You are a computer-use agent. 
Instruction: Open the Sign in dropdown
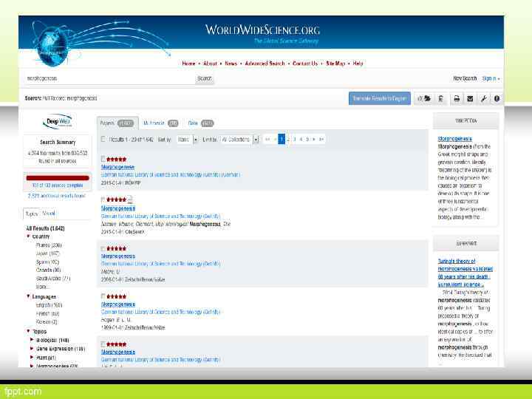tap(491, 78)
